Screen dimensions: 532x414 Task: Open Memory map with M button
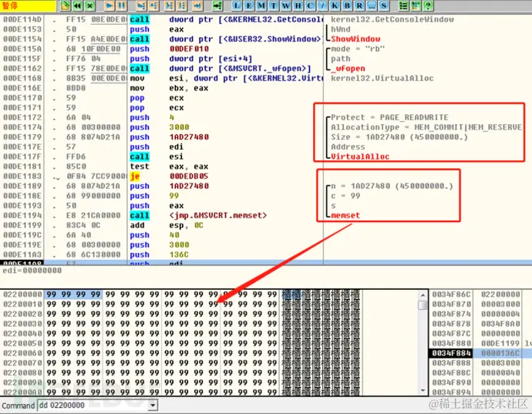click(261, 5)
